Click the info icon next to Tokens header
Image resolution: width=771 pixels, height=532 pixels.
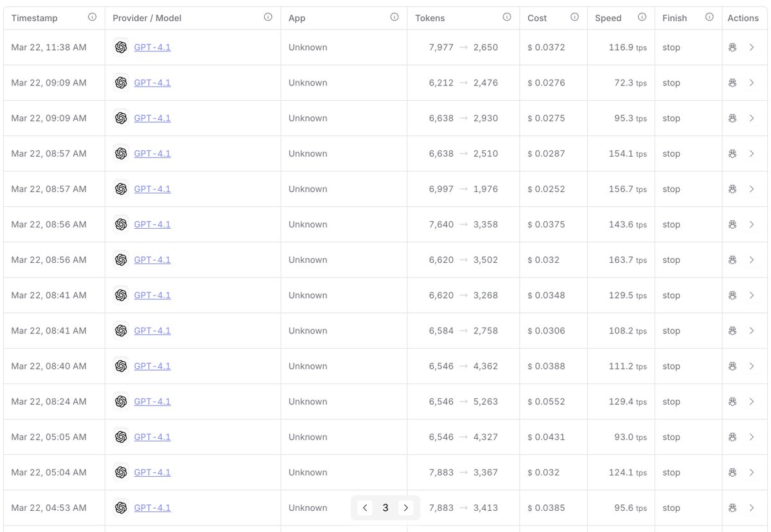point(507,17)
